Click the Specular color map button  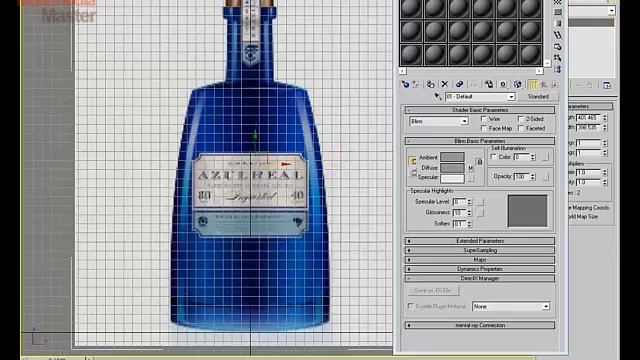[471, 178]
